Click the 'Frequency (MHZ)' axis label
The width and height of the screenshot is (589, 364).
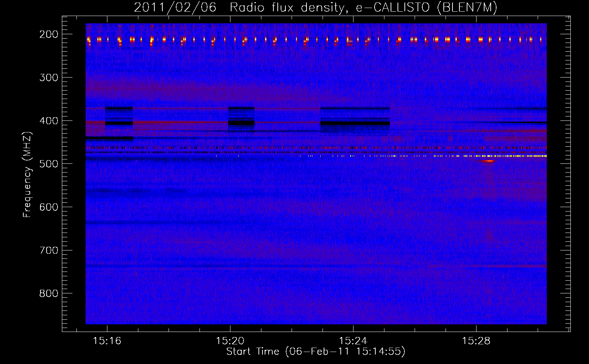[x=27, y=174]
